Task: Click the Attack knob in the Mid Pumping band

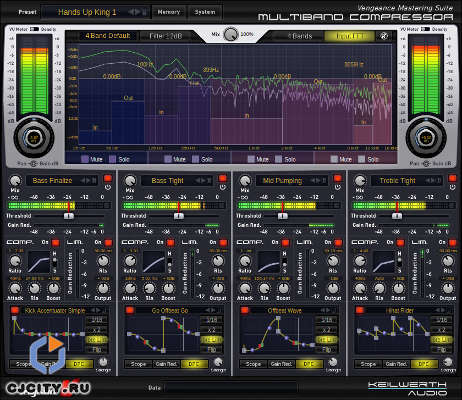Action: [x=245, y=289]
